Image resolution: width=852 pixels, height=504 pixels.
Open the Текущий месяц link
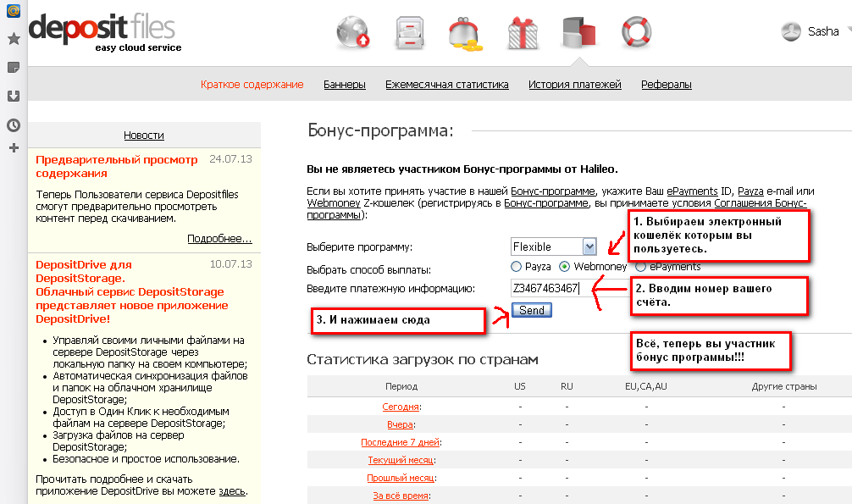click(x=401, y=460)
